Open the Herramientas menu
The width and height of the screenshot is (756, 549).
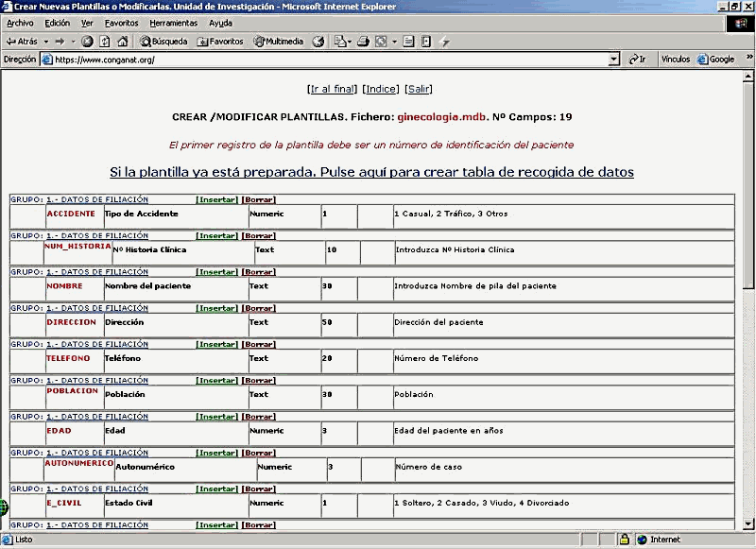174,23
